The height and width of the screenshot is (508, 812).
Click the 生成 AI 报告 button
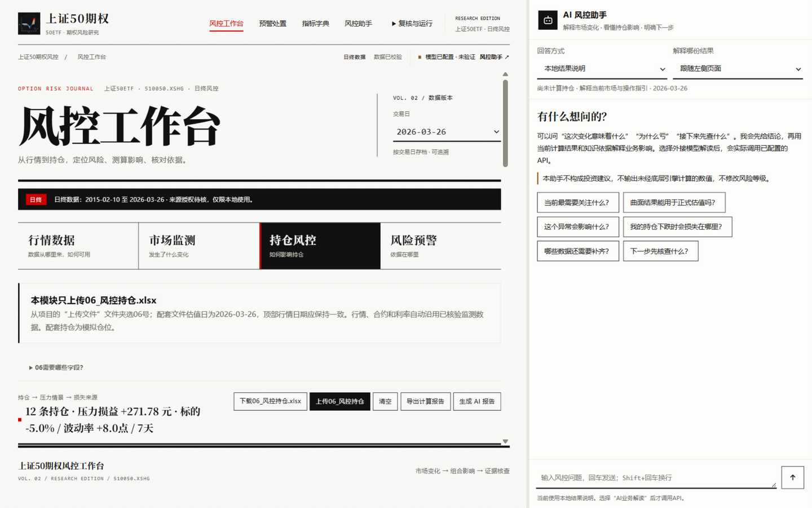(x=477, y=401)
